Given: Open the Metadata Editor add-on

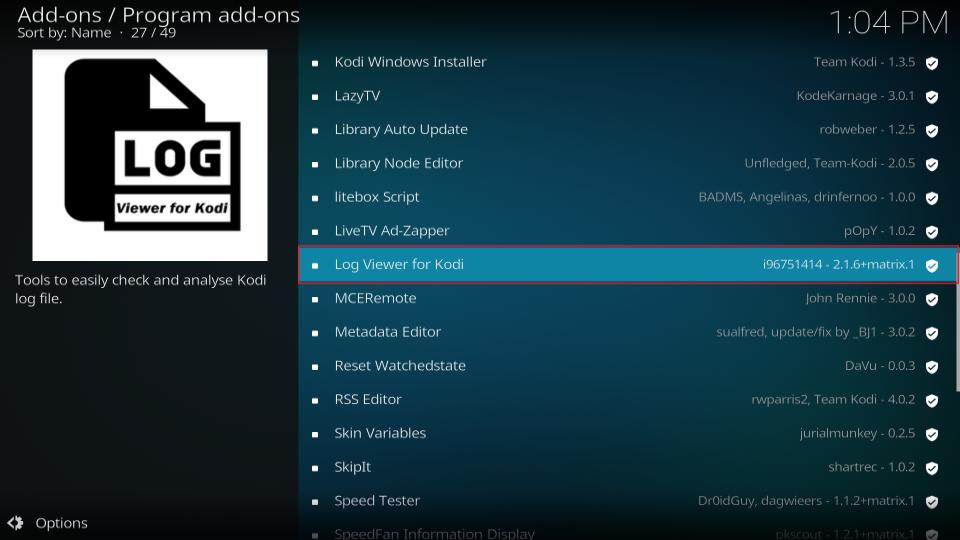Looking at the screenshot, I should pyautogui.click(x=628, y=332).
